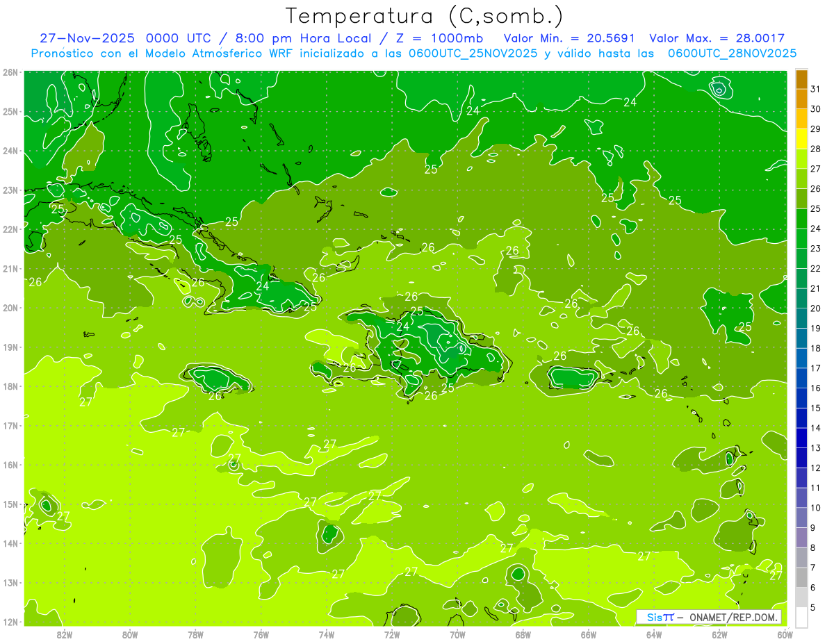834x644 pixels.
Task: Click the 74W longitude axis label
Action: tap(326, 634)
